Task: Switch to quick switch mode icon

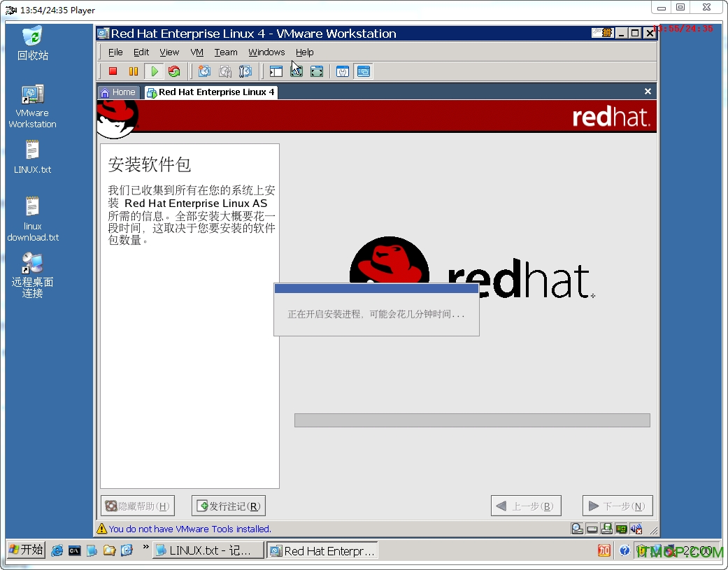Action: coord(297,71)
